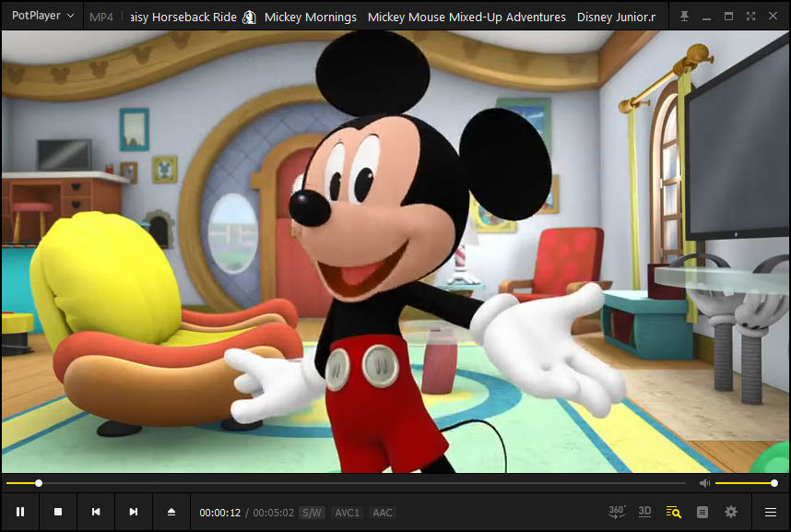Click the MP4 format label in title bar
Viewport: 791px width, 532px height.
[x=100, y=18]
